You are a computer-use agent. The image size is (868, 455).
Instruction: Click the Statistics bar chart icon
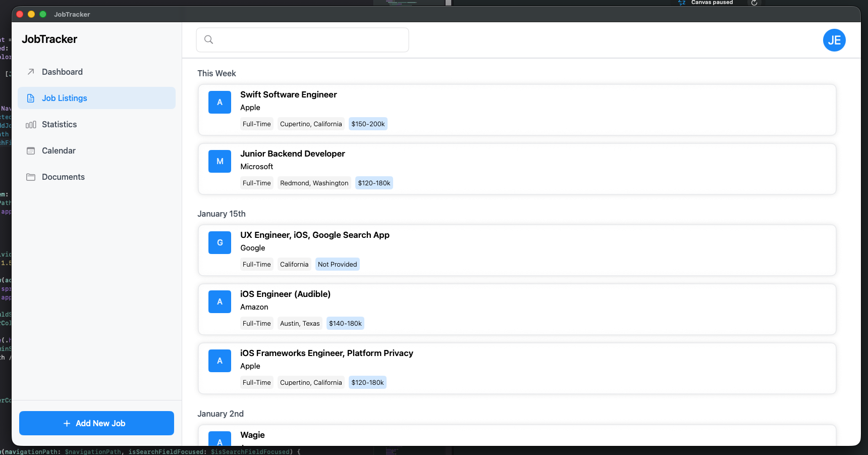coord(31,124)
